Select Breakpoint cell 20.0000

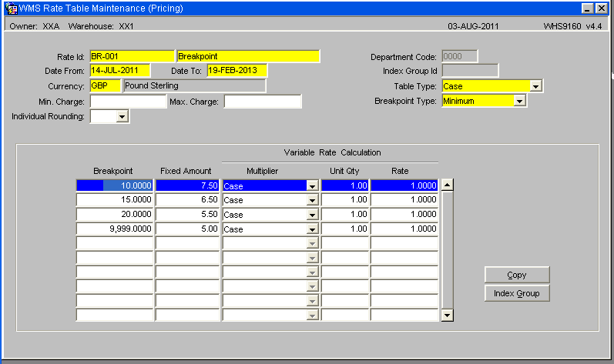[114, 214]
